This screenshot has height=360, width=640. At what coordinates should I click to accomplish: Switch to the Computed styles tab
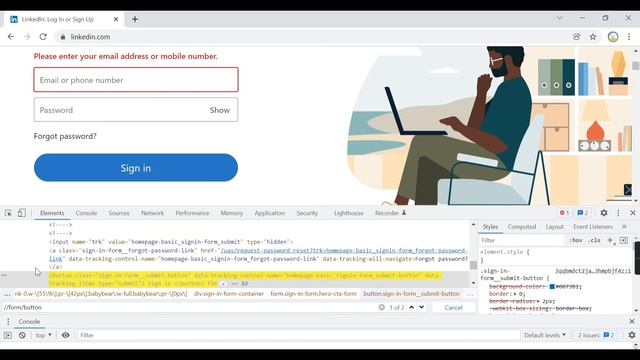click(522, 227)
